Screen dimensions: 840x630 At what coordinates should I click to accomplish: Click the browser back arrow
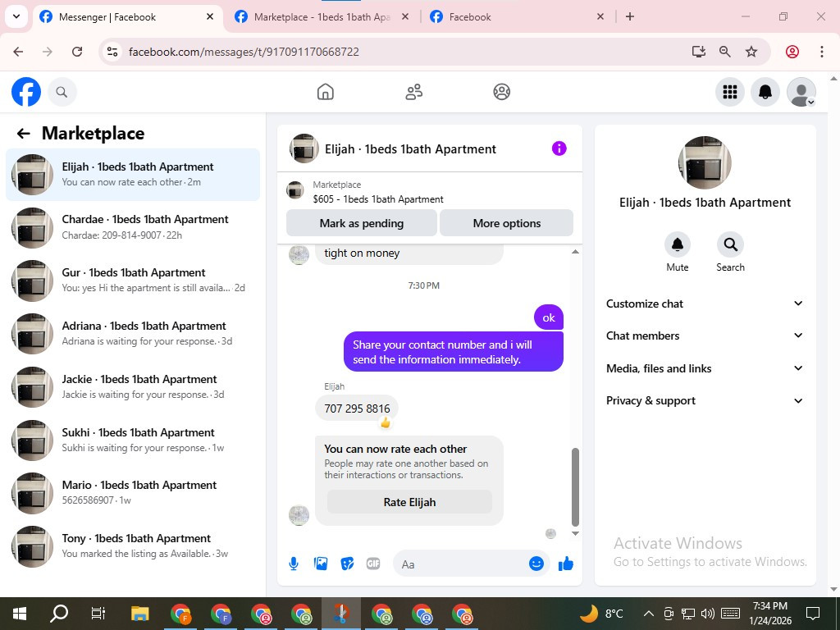[18, 52]
